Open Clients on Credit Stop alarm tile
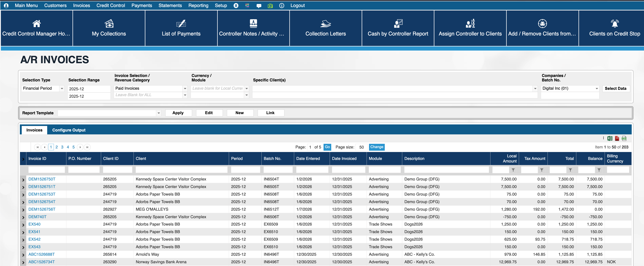The height and width of the screenshot is (266, 644). click(x=614, y=28)
